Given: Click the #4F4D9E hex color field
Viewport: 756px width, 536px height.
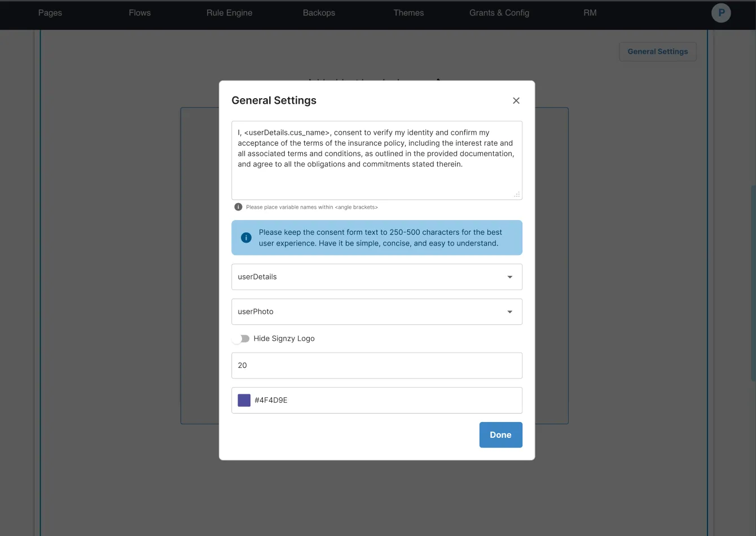Looking at the screenshot, I should click(377, 400).
